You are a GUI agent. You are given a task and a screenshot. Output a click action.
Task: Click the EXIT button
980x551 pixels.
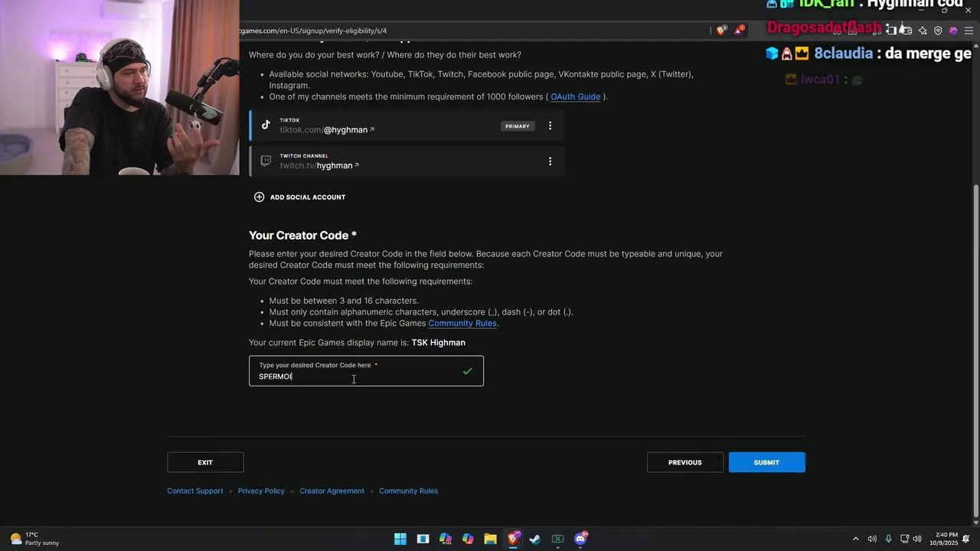pyautogui.click(x=205, y=462)
